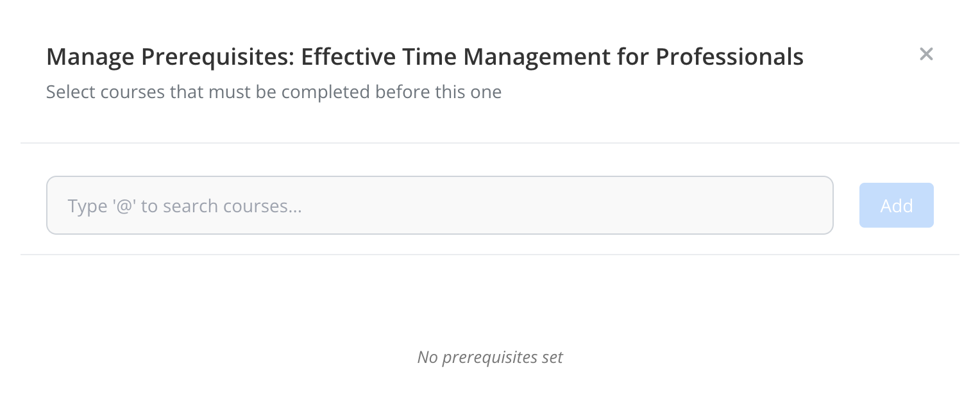Click 'Effective Time Management for Professionals' in title
This screenshot has height=404, width=980.
pyautogui.click(x=552, y=57)
